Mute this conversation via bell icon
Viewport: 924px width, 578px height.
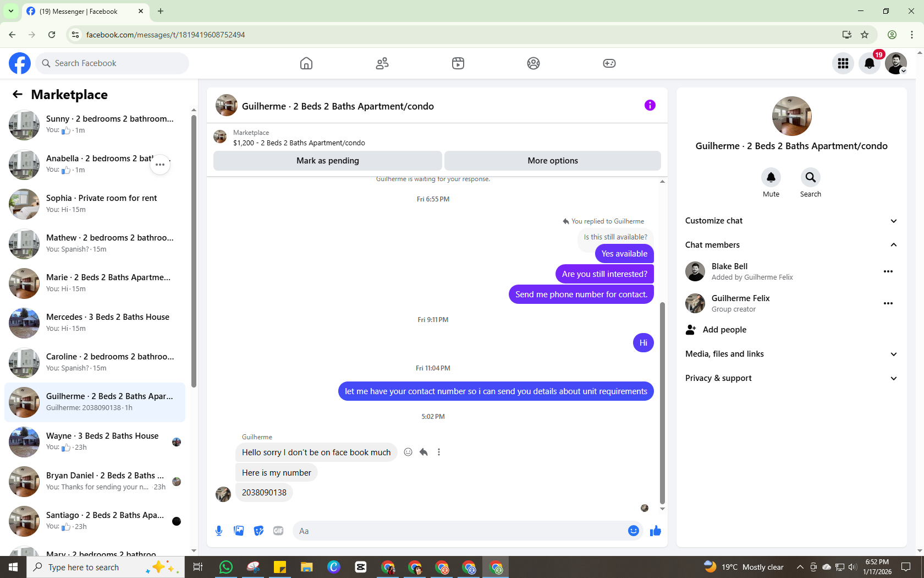[771, 177]
